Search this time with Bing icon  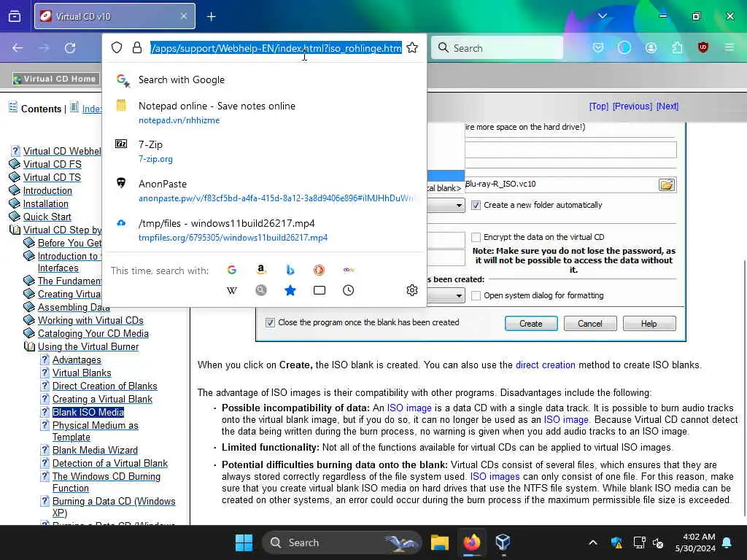pos(290,270)
